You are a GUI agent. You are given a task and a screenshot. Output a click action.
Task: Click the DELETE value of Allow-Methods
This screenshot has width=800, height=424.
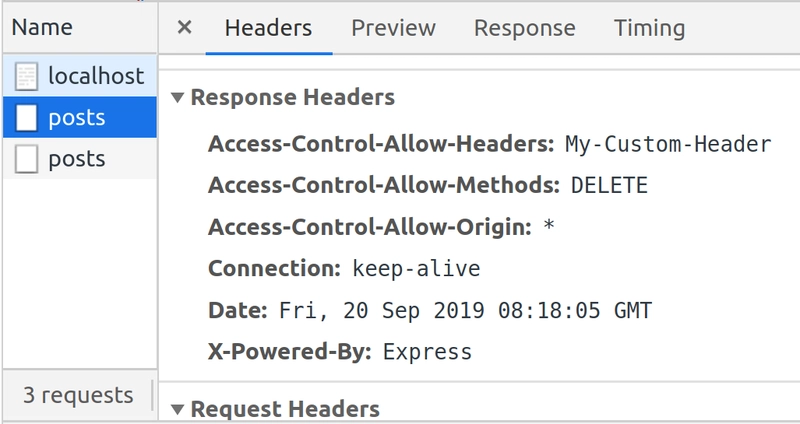point(609,185)
